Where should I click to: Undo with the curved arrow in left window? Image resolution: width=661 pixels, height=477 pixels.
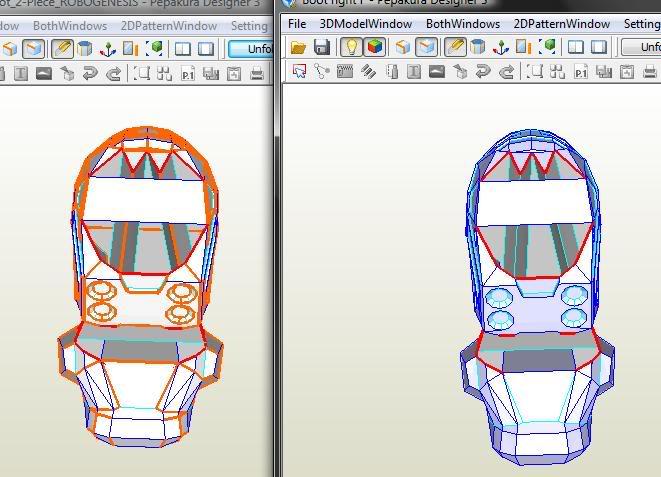click(90, 74)
